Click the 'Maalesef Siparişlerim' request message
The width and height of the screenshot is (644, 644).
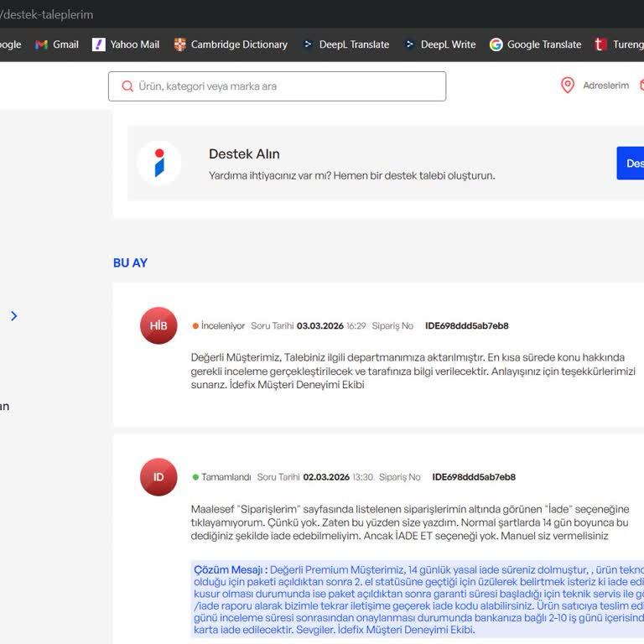click(410, 522)
